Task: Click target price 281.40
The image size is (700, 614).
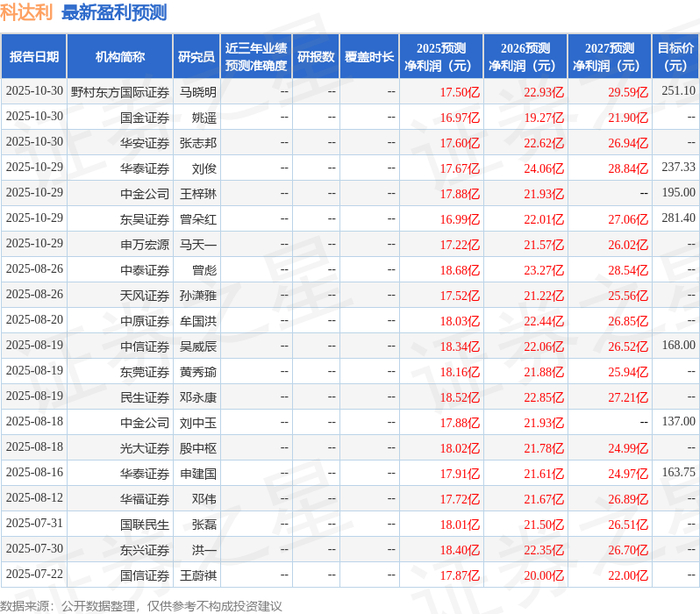Action: tap(678, 218)
